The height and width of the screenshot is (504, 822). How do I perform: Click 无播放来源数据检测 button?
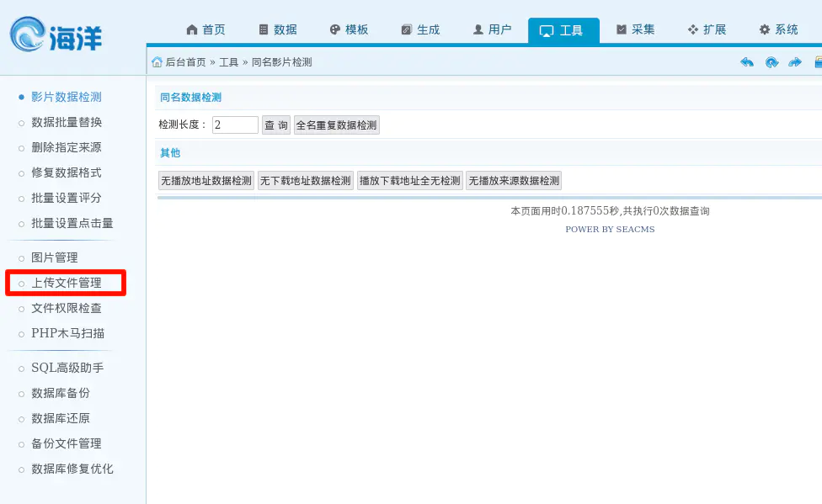click(514, 181)
